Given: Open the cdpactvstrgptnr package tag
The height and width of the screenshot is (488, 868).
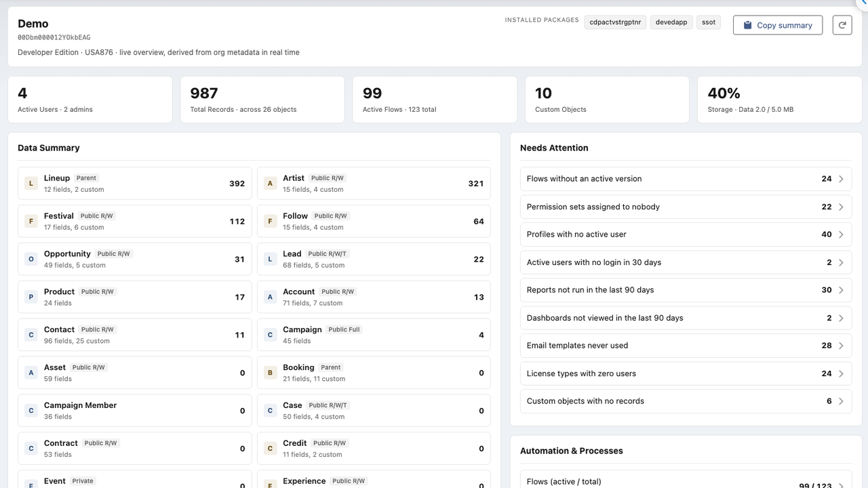Looking at the screenshot, I should coord(615,22).
